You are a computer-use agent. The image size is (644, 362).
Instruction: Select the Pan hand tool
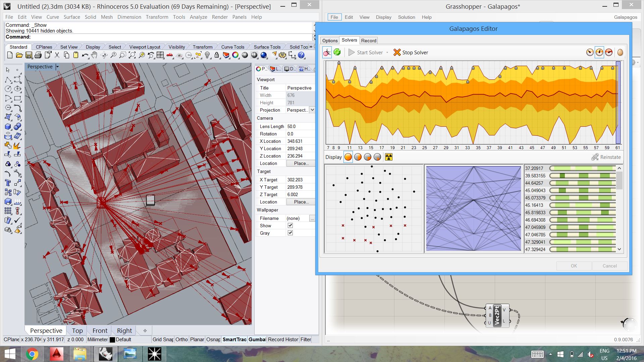(94, 55)
